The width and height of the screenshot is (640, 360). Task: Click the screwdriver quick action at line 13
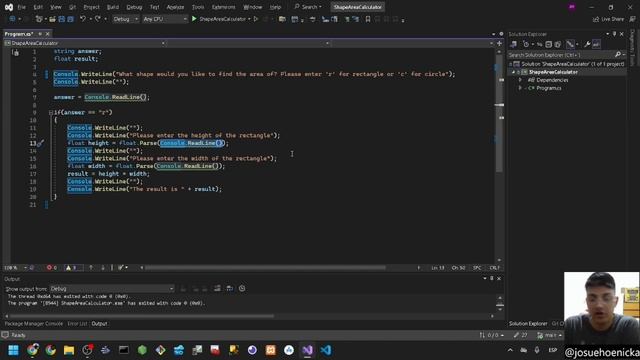click(x=40, y=143)
